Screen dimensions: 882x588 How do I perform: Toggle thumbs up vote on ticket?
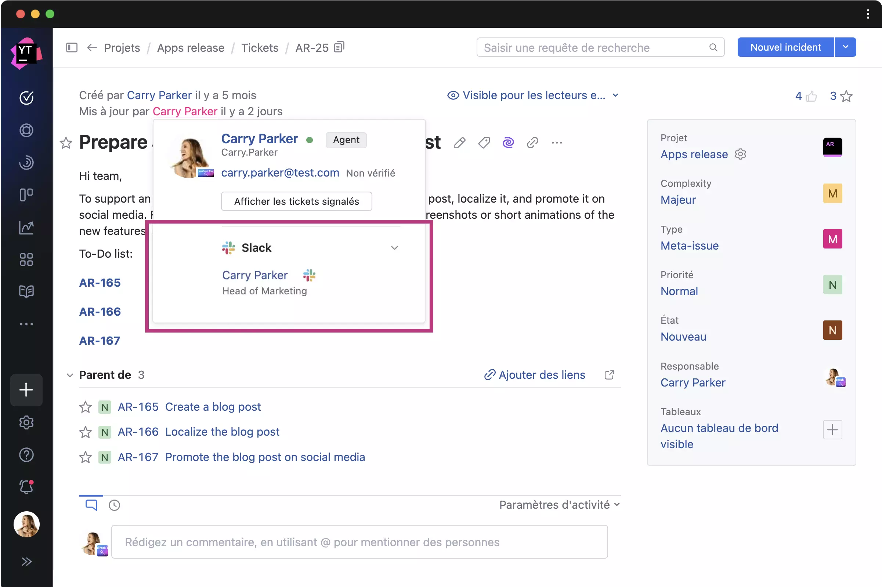(x=811, y=97)
